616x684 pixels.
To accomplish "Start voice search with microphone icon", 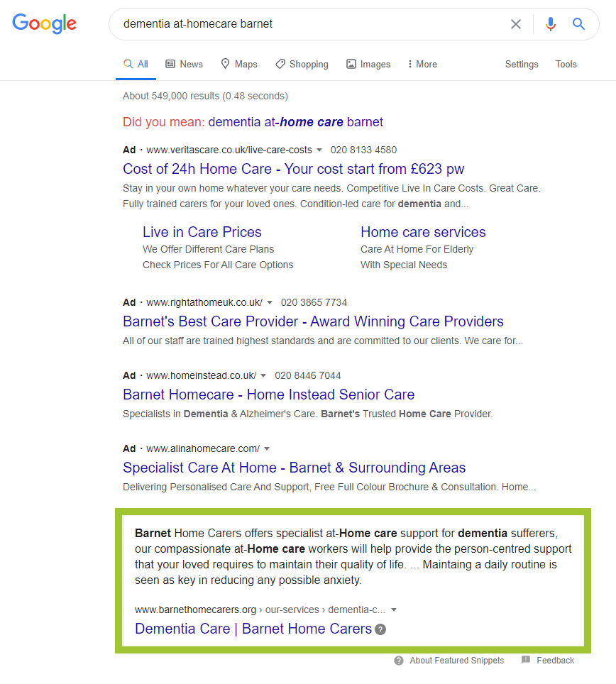I will pos(551,24).
